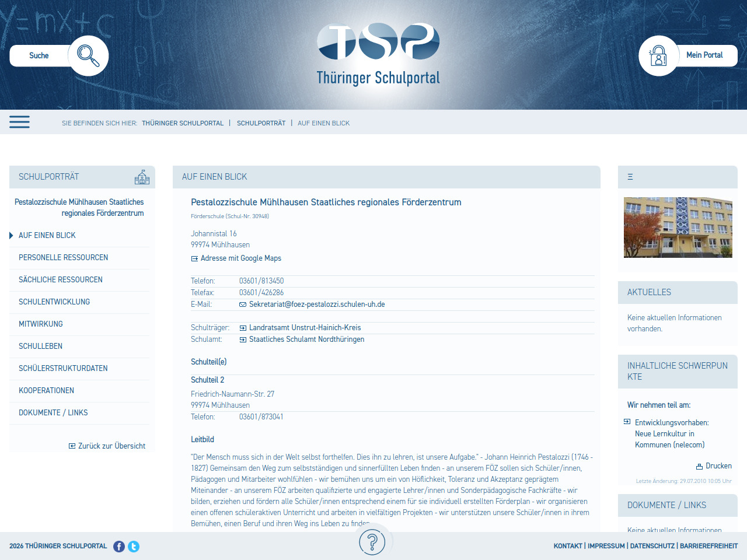Follow Staatliches Schulamt Nordthüringen link
The height and width of the screenshot is (560, 747).
click(306, 339)
